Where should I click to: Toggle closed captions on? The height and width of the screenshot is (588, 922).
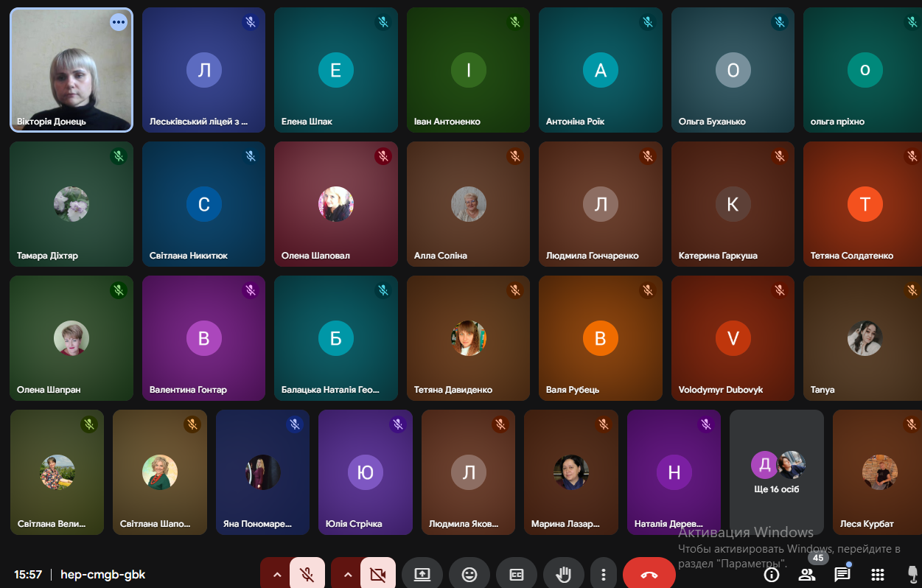coord(517,575)
